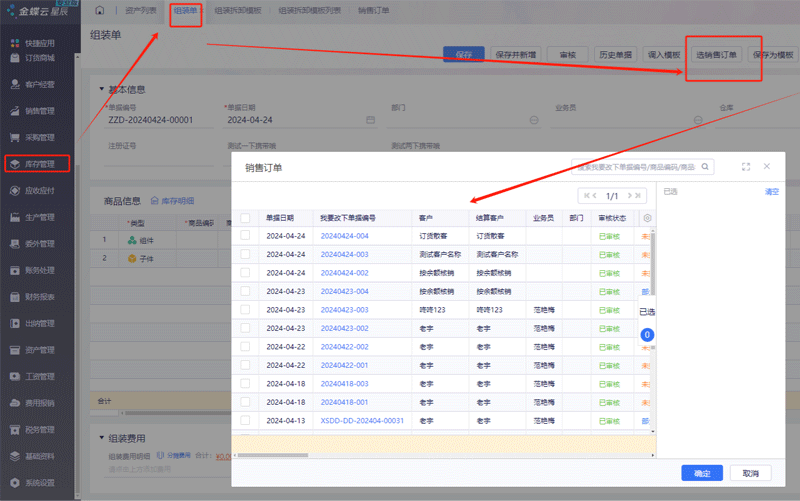
Task: Switch to the 资产列表 tab
Action: 140,10
